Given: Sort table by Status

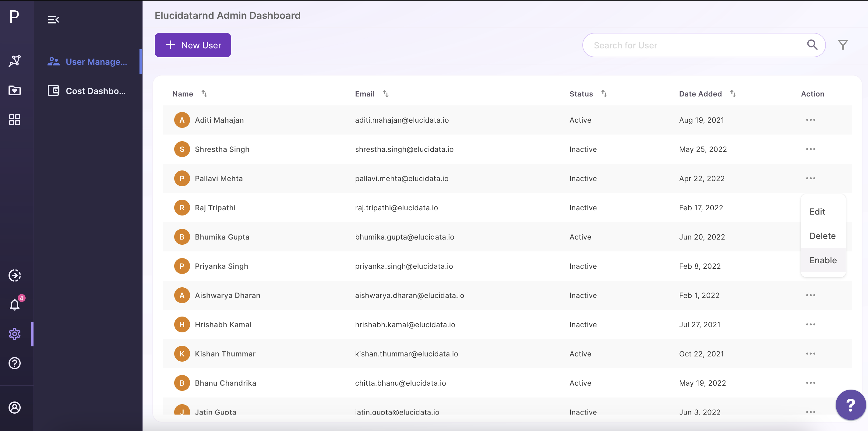Looking at the screenshot, I should [604, 94].
